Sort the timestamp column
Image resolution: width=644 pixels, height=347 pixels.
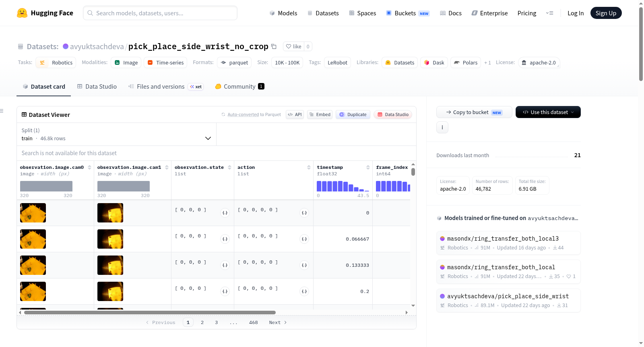(x=368, y=167)
